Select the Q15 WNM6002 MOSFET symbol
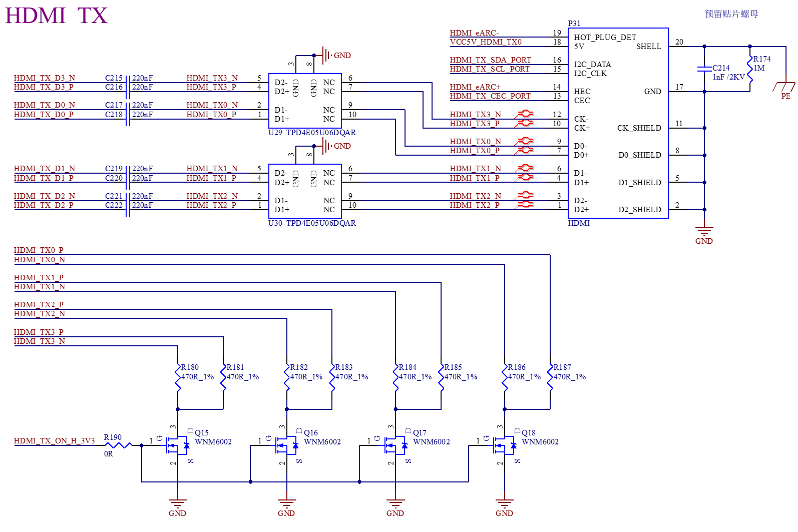 (178, 445)
